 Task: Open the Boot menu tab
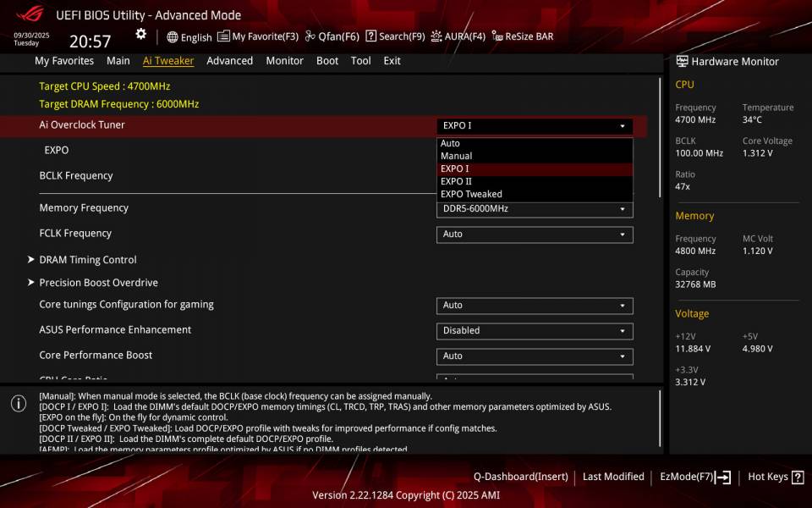(327, 60)
